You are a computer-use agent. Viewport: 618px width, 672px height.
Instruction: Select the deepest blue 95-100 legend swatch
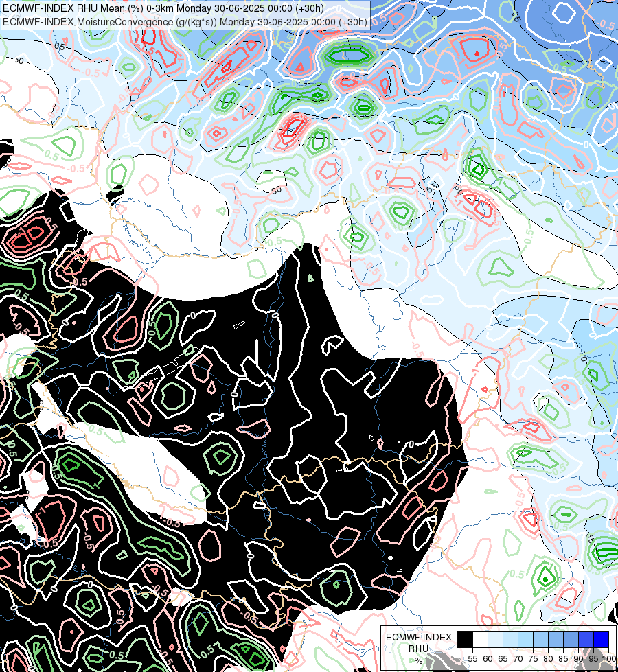[602, 639]
